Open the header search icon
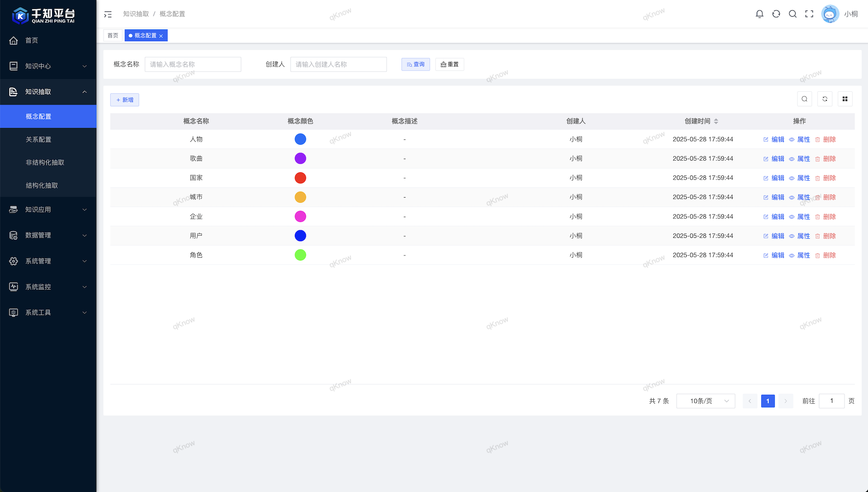 pos(793,14)
